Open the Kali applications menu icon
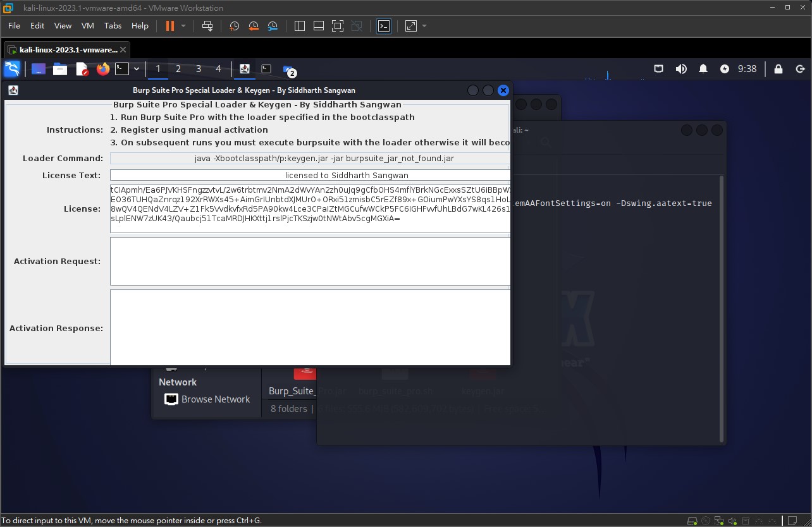Image resolution: width=812 pixels, height=527 pixels. (12, 69)
